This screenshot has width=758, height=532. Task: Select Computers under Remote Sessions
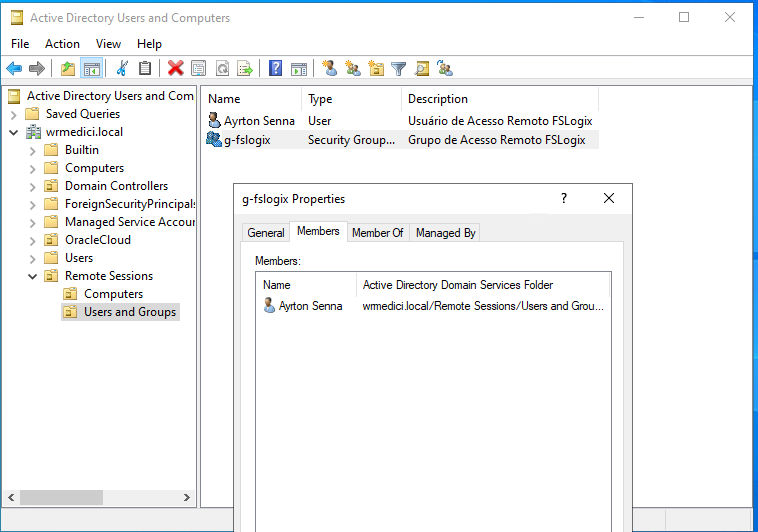pyautogui.click(x=113, y=294)
